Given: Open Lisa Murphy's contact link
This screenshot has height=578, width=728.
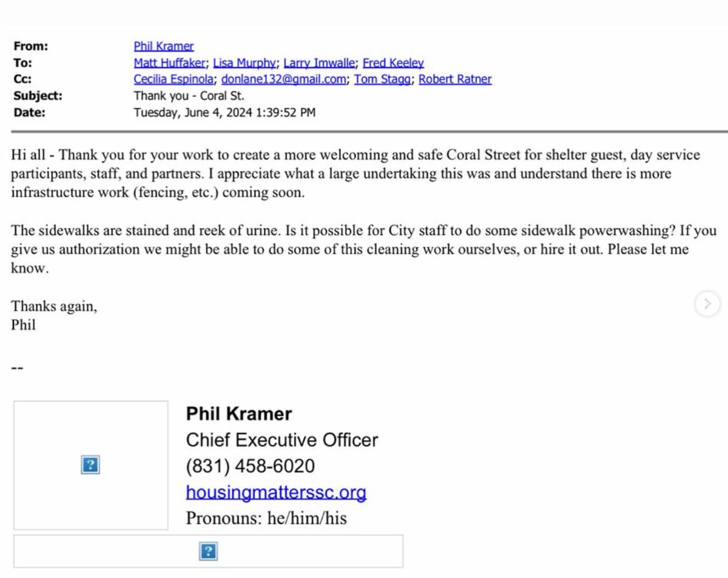Looking at the screenshot, I should (x=245, y=63).
